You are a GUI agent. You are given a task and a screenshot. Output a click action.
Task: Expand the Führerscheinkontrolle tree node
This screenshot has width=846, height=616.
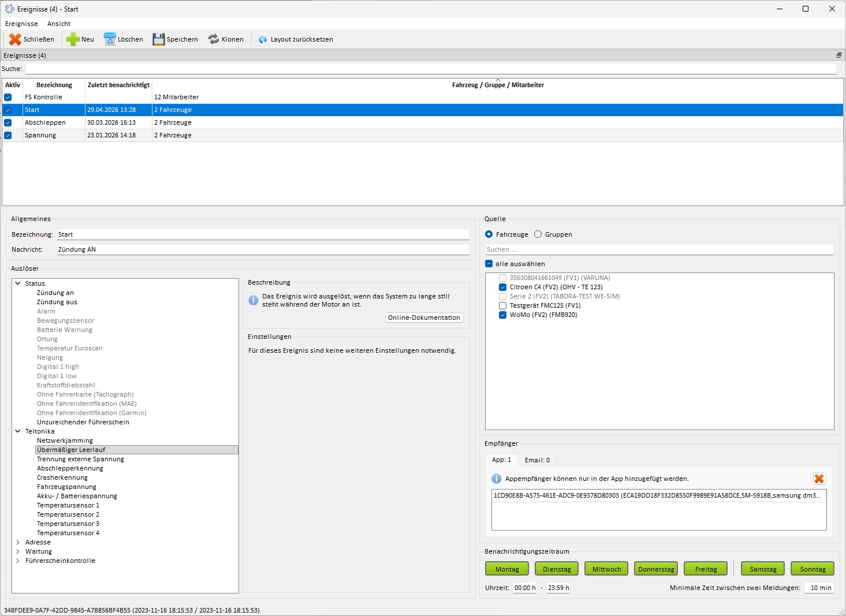point(18,561)
